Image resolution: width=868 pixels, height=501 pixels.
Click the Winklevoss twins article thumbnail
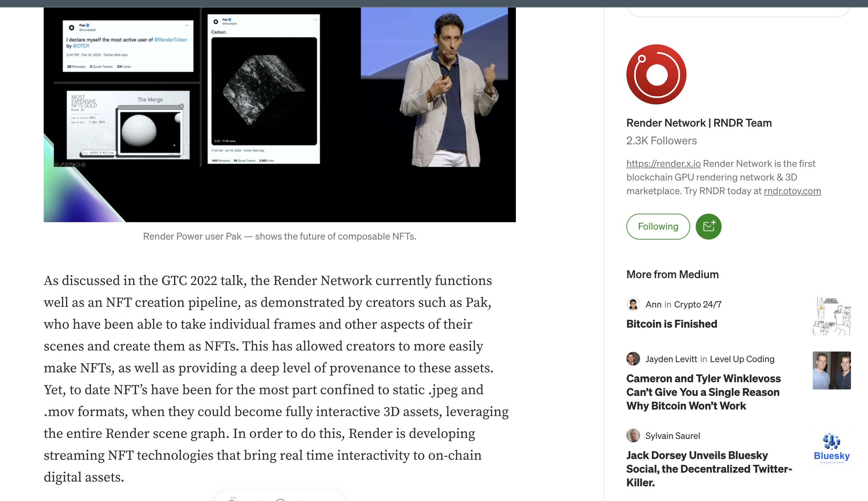pos(831,370)
